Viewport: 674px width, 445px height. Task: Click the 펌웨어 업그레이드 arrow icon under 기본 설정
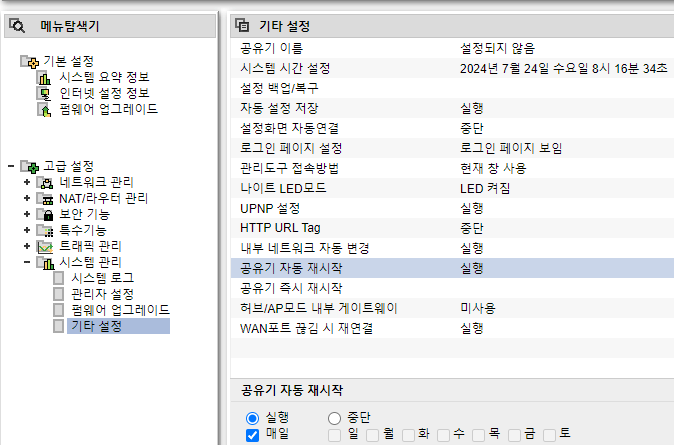pyautogui.click(x=44, y=110)
